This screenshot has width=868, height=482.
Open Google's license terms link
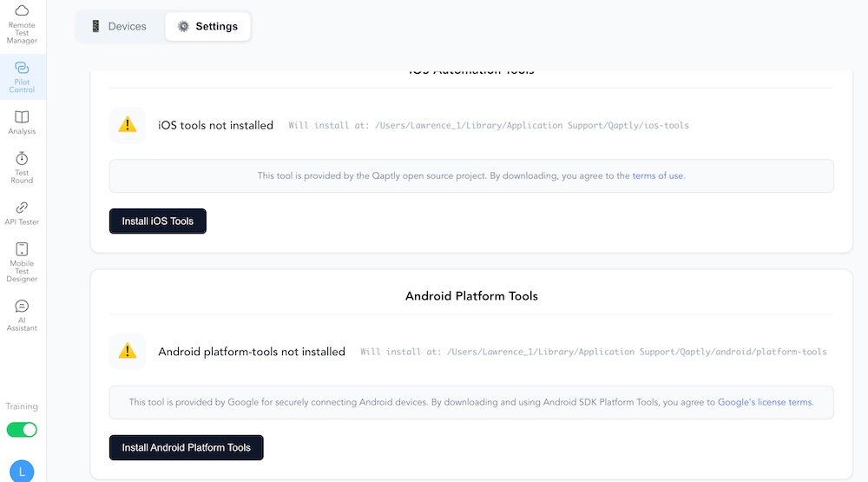pyautogui.click(x=765, y=402)
